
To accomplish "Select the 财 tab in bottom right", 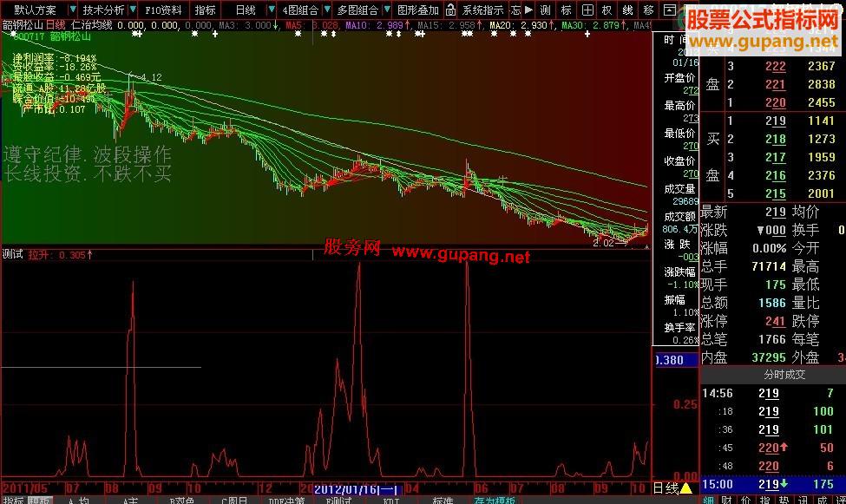I will click(x=727, y=500).
